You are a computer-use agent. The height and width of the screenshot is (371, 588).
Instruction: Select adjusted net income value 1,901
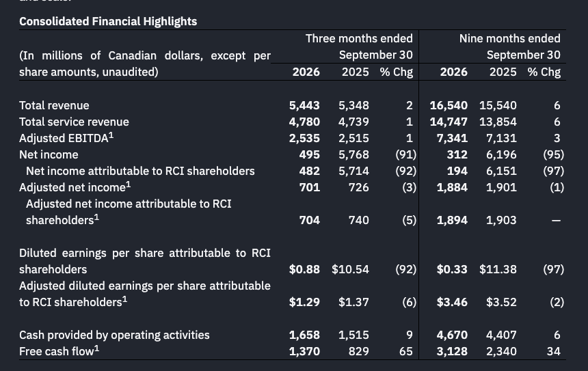coord(501,187)
